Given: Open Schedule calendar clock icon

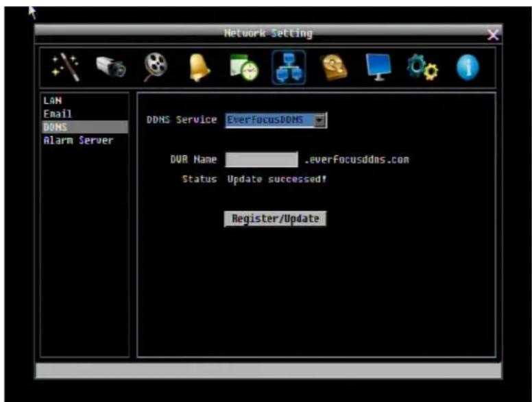Looking at the screenshot, I should click(x=244, y=67).
